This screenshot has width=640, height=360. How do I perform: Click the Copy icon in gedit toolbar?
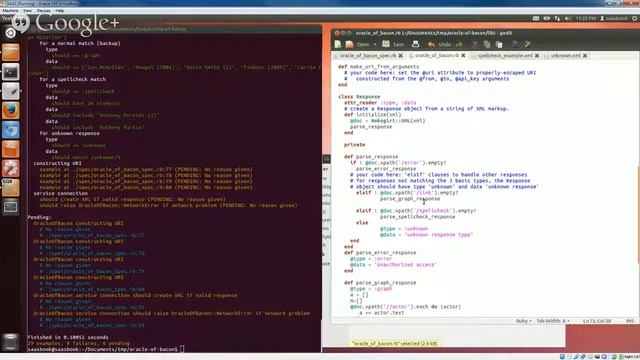(x=487, y=44)
